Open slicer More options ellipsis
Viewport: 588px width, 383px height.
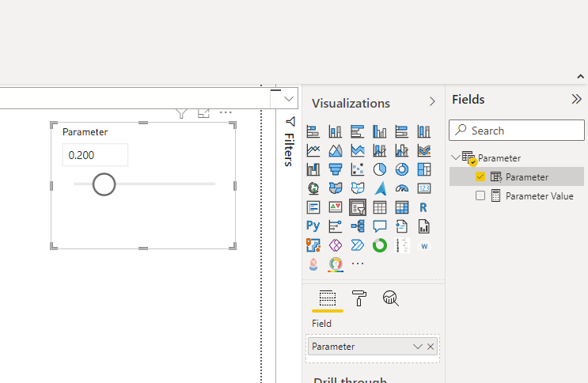[x=226, y=112]
